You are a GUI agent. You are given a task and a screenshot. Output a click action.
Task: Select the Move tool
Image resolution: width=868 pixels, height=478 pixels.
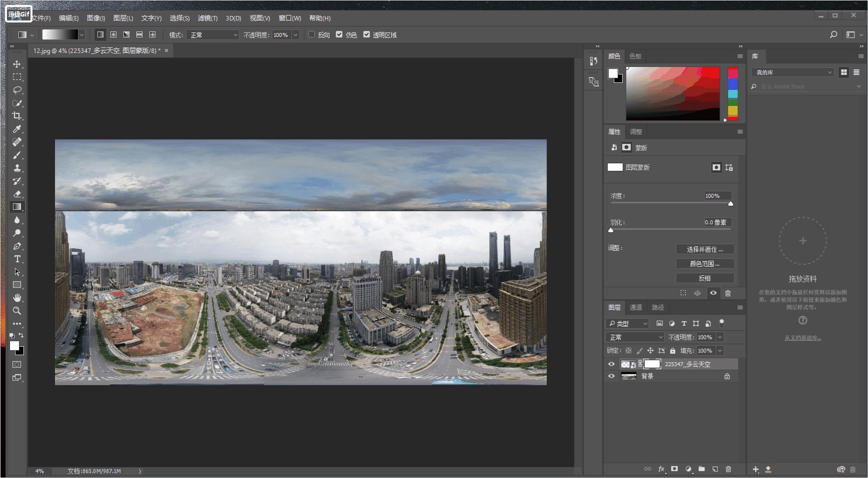coord(17,64)
